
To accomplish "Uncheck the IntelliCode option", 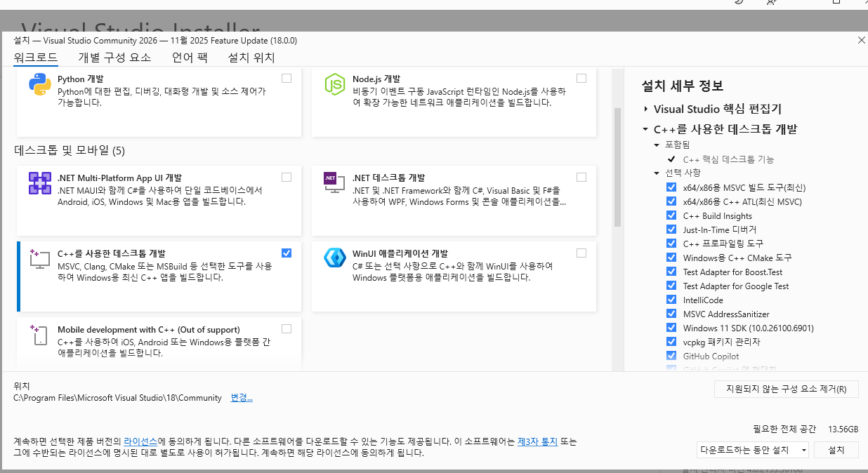I will pos(671,300).
